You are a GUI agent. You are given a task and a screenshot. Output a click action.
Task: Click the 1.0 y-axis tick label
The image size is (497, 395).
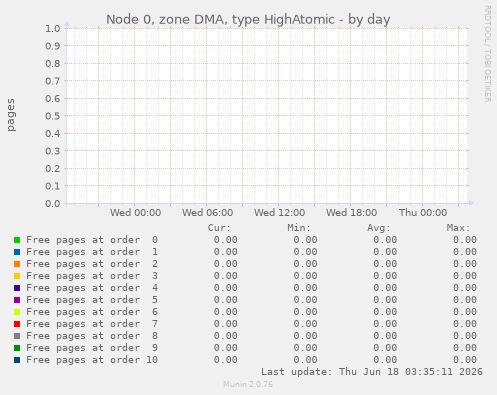[53, 28]
